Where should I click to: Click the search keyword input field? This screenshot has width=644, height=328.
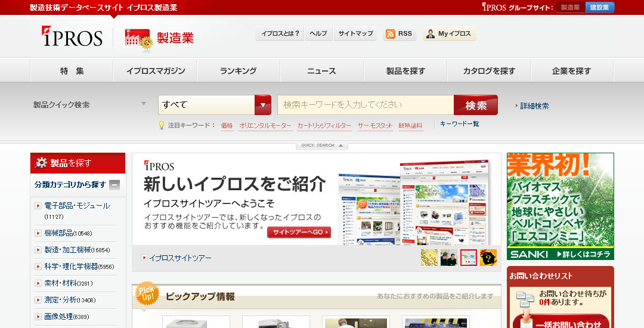tap(366, 105)
